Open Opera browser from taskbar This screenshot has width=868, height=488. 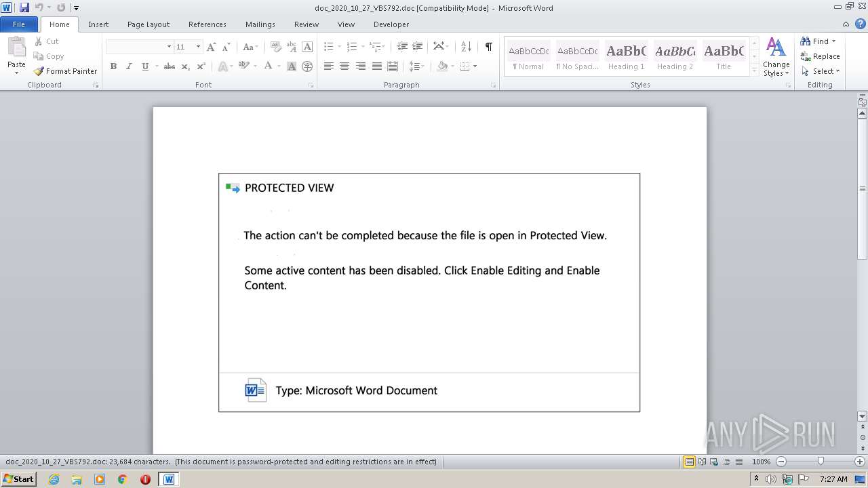pos(145,479)
